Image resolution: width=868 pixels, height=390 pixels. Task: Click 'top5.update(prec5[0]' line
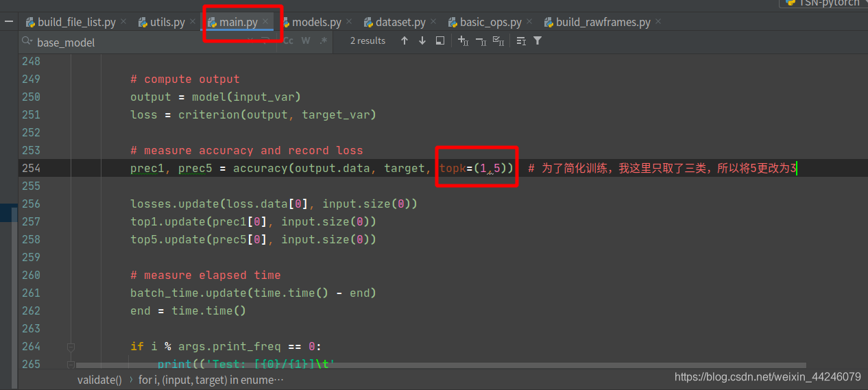254,239
